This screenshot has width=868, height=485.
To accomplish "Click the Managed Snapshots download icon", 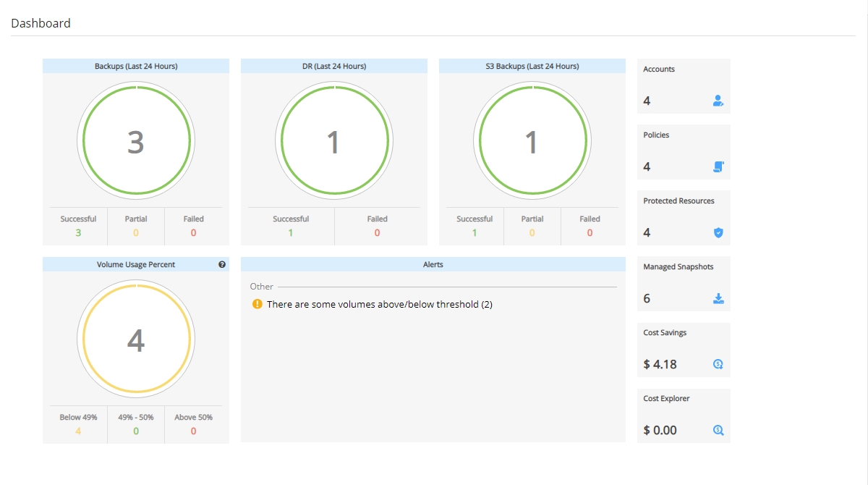I will tap(718, 299).
